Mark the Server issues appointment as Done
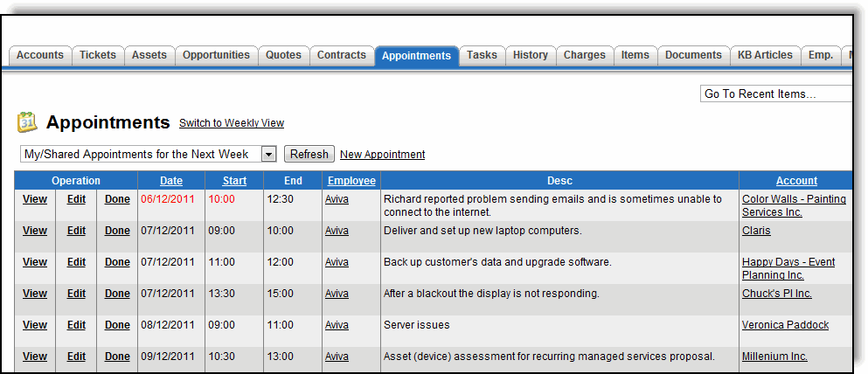The image size is (868, 374). (x=117, y=325)
